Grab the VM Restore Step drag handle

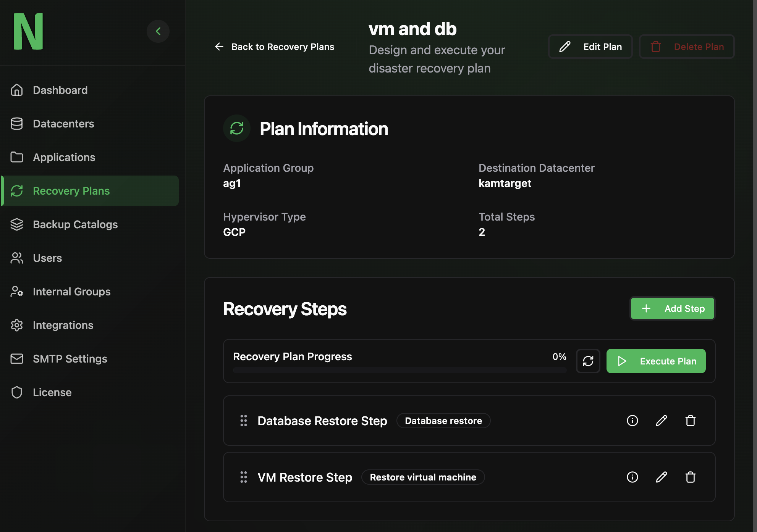tap(244, 477)
